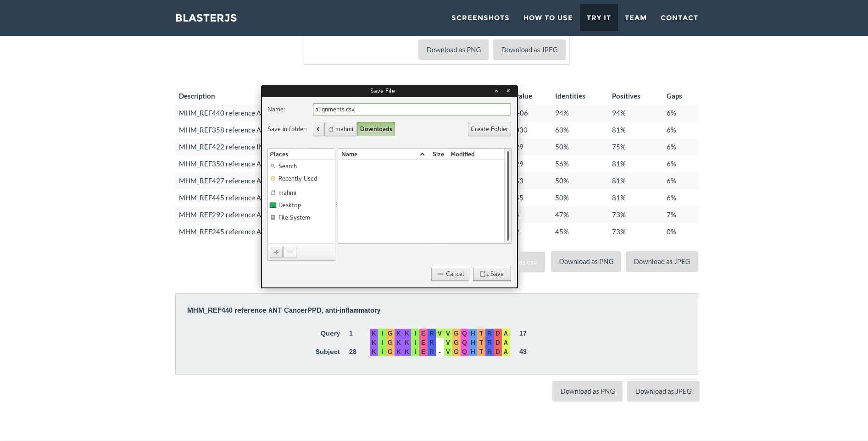Roll up the Save File dialog
The width and height of the screenshot is (868, 441).
496,91
